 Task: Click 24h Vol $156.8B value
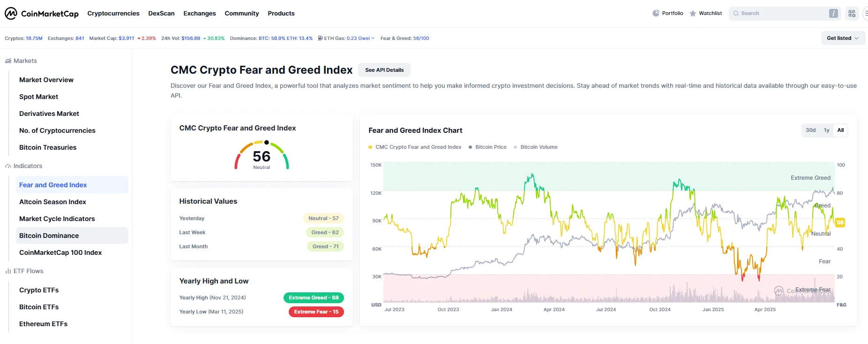pyautogui.click(x=191, y=38)
